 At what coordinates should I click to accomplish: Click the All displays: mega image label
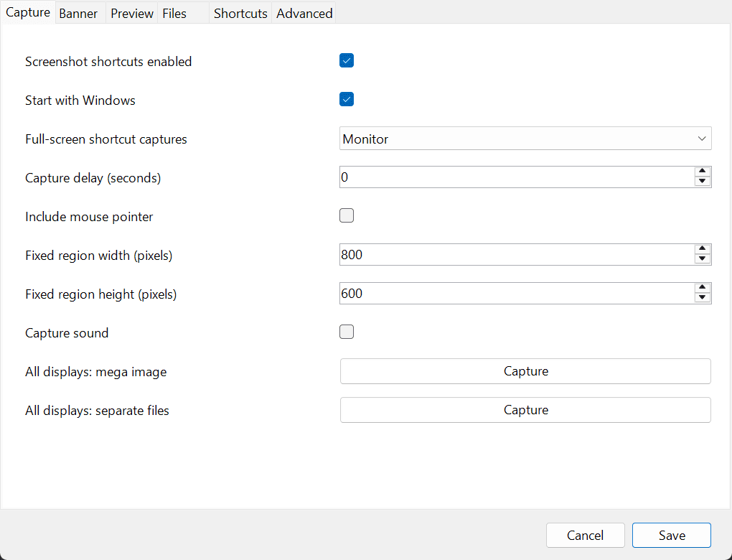(x=95, y=372)
